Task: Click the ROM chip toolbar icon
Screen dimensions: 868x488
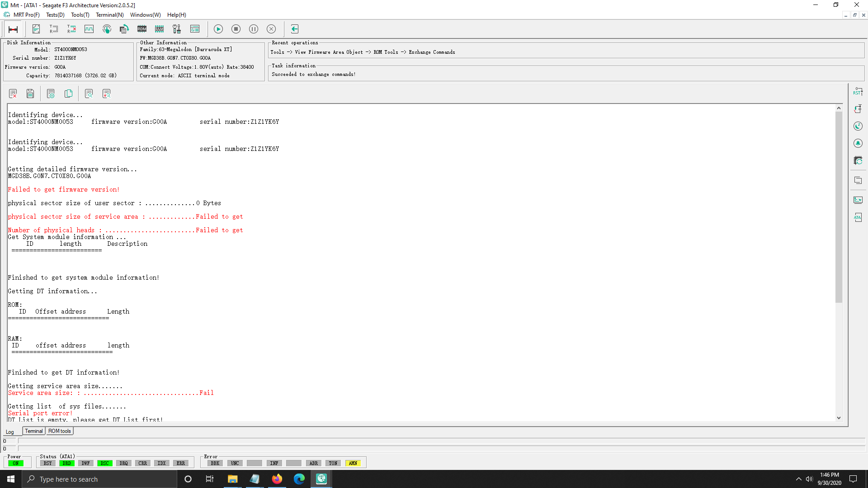Action: [142, 29]
